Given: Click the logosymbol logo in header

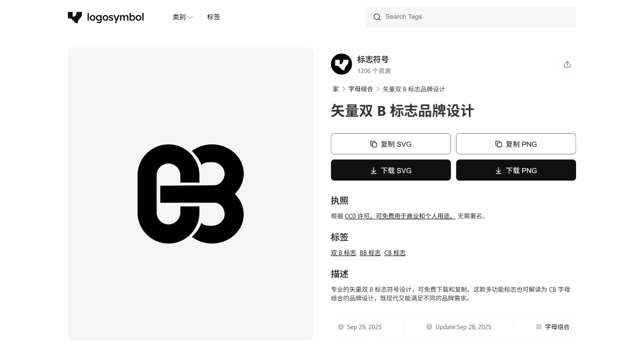Looking at the screenshot, I should pyautogui.click(x=106, y=17).
